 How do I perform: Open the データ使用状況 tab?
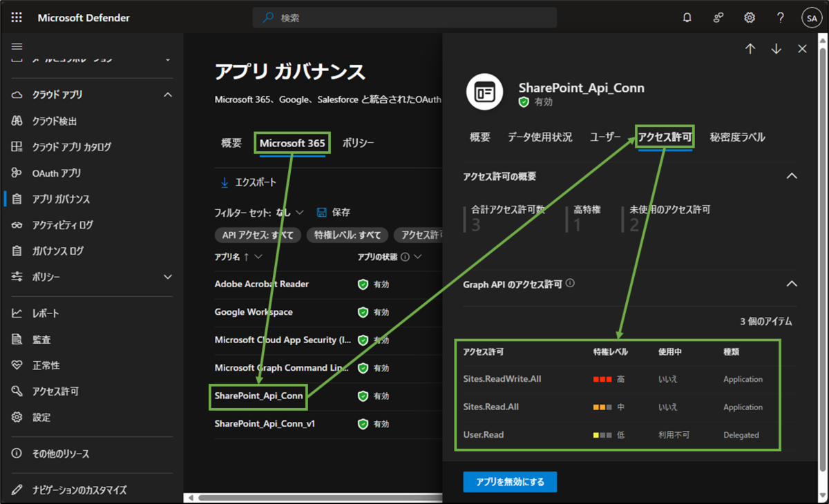pos(540,137)
